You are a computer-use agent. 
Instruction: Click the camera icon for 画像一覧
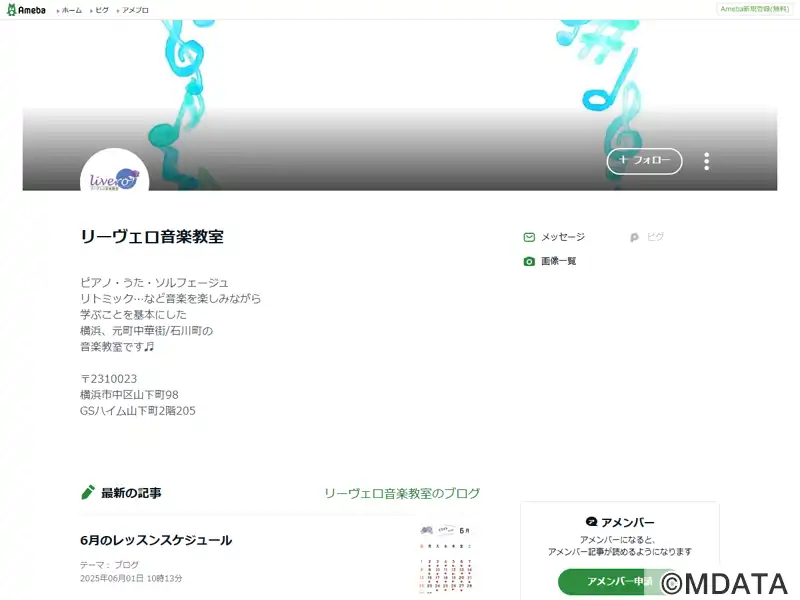pyautogui.click(x=529, y=261)
